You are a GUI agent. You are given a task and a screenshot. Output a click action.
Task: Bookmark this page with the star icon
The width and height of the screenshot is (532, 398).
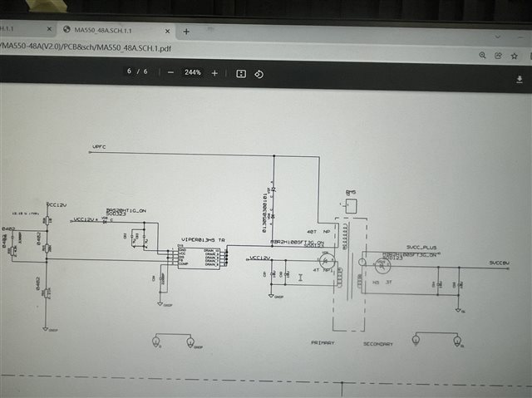(x=515, y=56)
